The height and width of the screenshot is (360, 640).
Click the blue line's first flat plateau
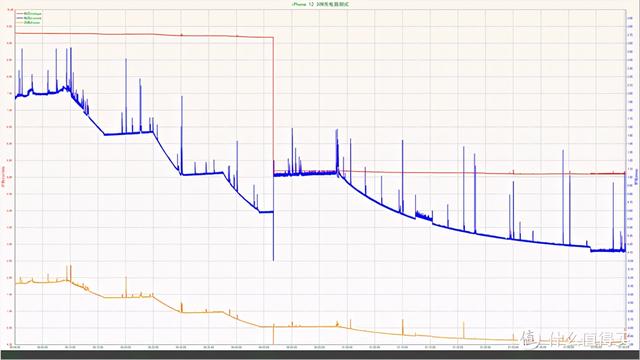tap(46, 93)
